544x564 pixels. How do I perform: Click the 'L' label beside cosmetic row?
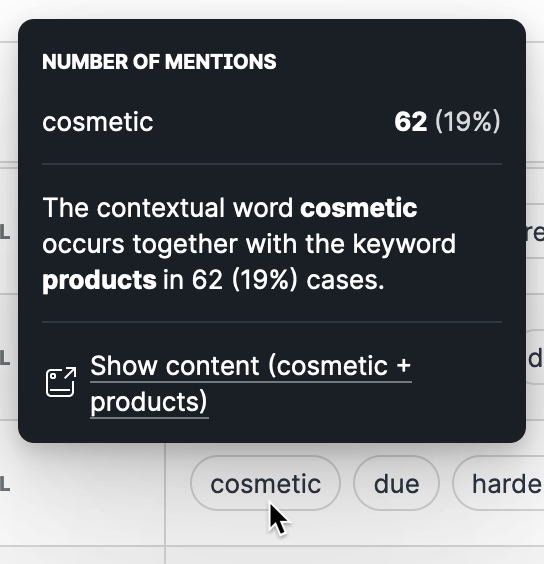[4, 485]
